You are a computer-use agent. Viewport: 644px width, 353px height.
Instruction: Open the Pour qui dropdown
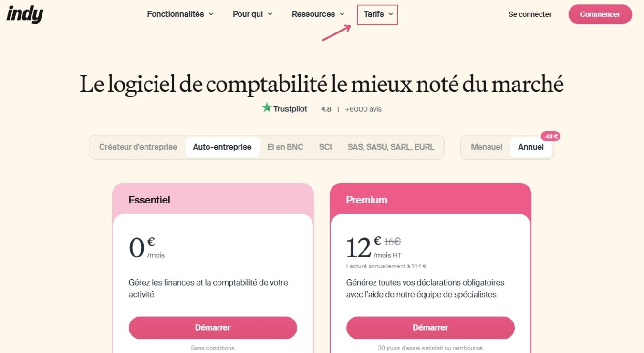(x=252, y=14)
